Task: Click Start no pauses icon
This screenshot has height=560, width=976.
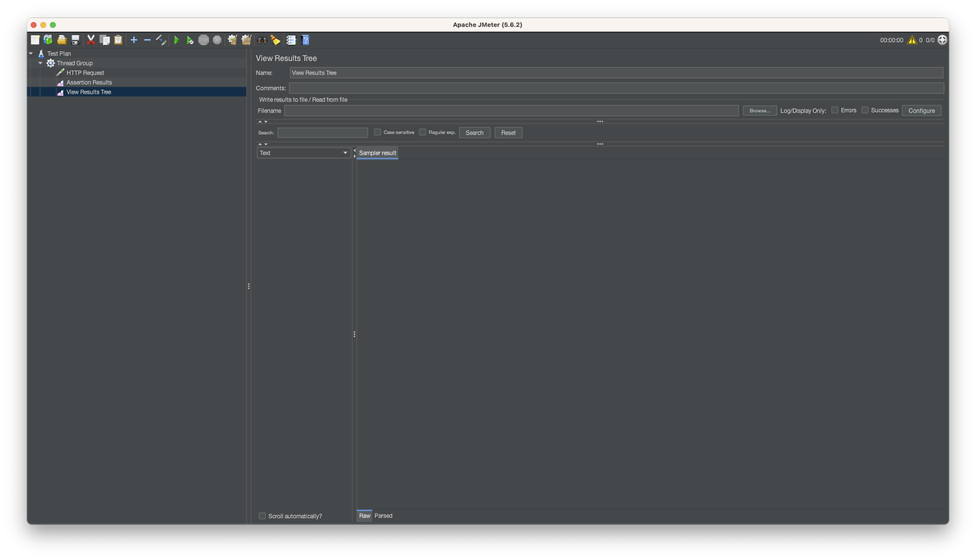Action: (x=190, y=40)
